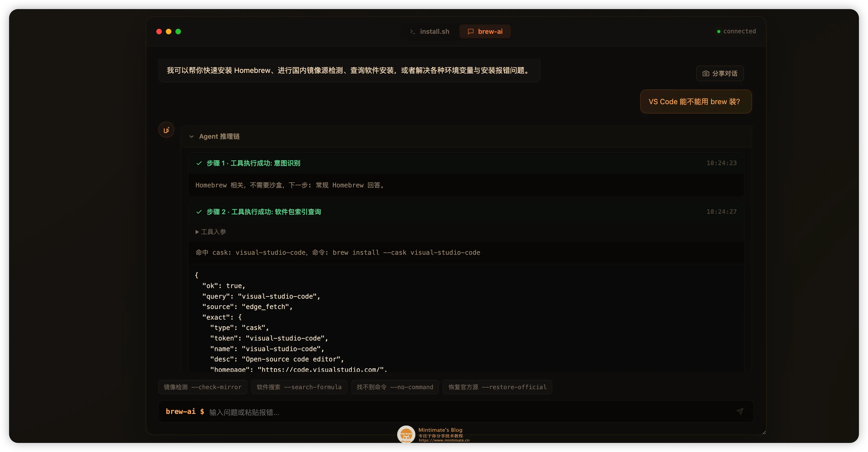This screenshot has height=452, width=868.
Task: Click the 恢复官方源 --restore-official chip
Action: pyautogui.click(x=497, y=387)
